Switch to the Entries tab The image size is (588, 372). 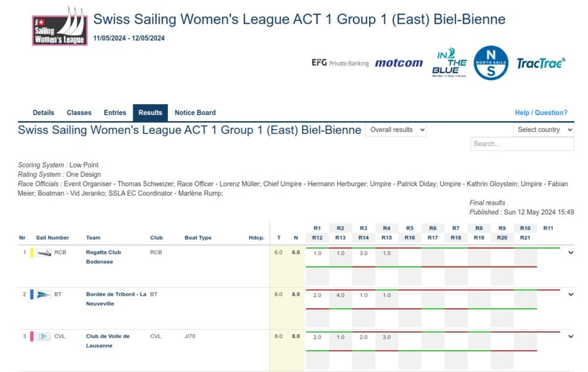click(x=115, y=113)
